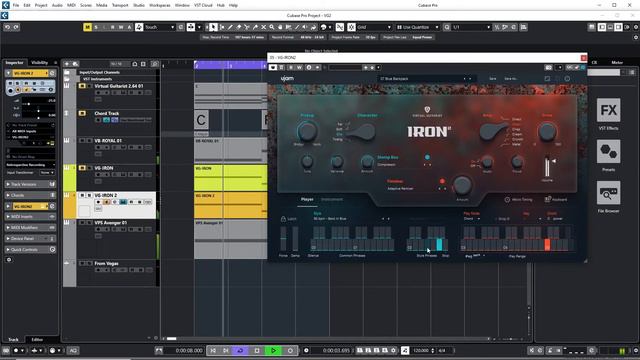This screenshot has height=360, width=640.
Task: Open the Micro Timing settings
Action: tap(518, 200)
